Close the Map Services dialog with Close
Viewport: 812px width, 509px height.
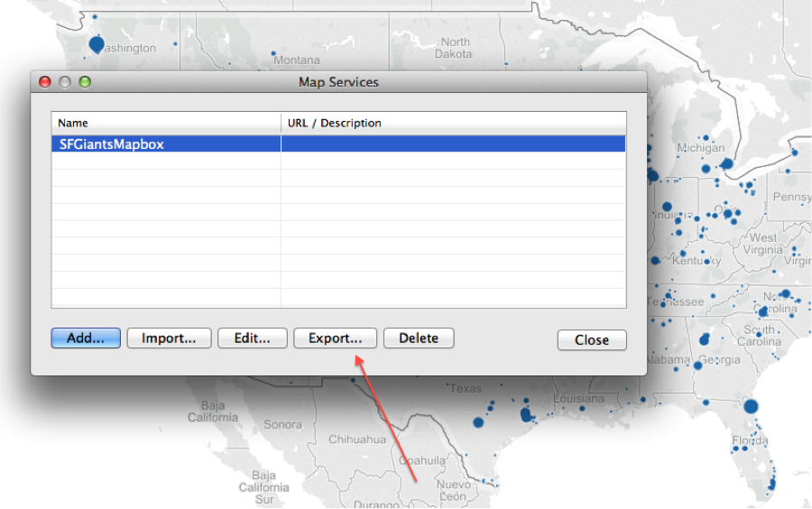(592, 340)
